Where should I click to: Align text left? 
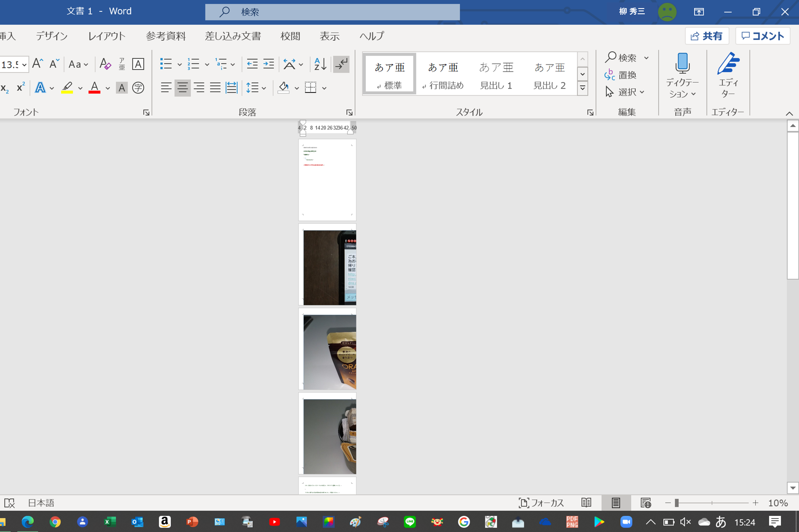tap(166, 88)
